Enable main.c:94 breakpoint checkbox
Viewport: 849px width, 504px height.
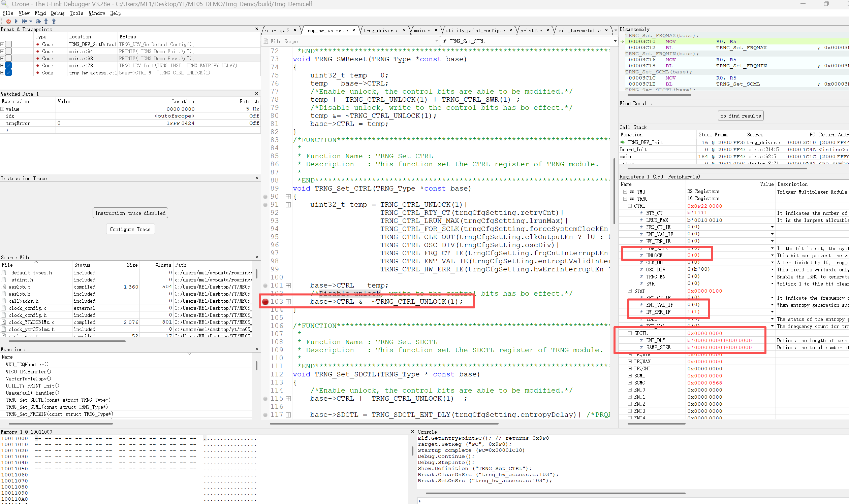click(8, 51)
